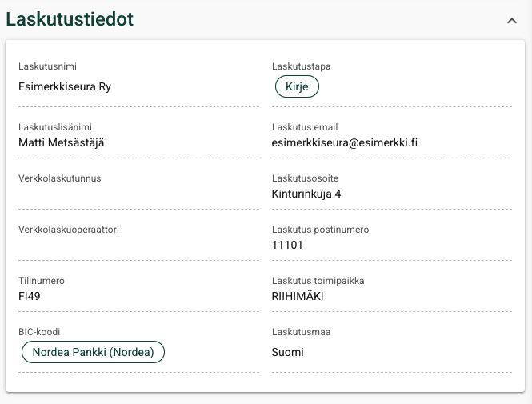This screenshot has height=404, width=532.
Task: Click the Kinturinkuja 4 address value
Action: point(306,194)
